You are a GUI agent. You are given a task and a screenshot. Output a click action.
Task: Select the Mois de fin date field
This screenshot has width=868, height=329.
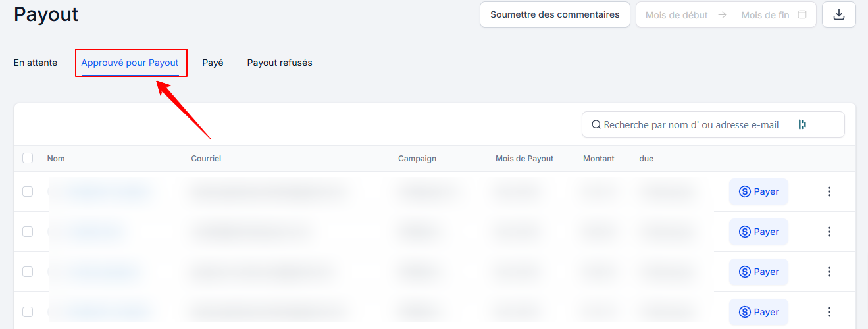(765, 14)
